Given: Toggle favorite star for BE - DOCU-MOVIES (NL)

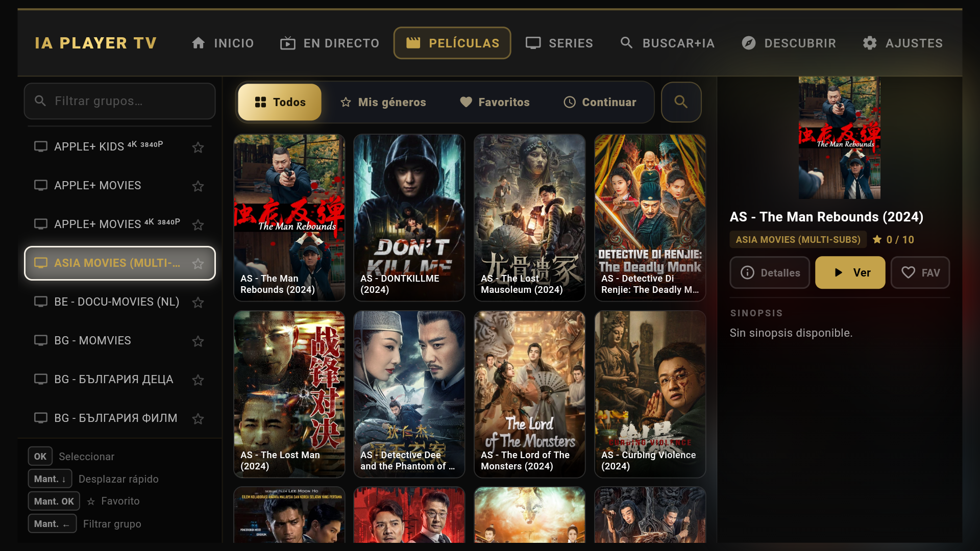Looking at the screenshot, I should tap(198, 303).
